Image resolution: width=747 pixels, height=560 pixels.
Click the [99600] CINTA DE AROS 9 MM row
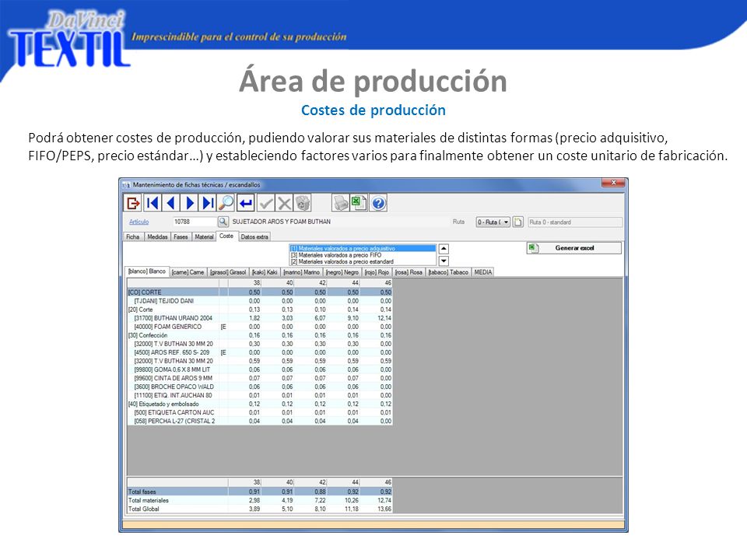(260, 378)
